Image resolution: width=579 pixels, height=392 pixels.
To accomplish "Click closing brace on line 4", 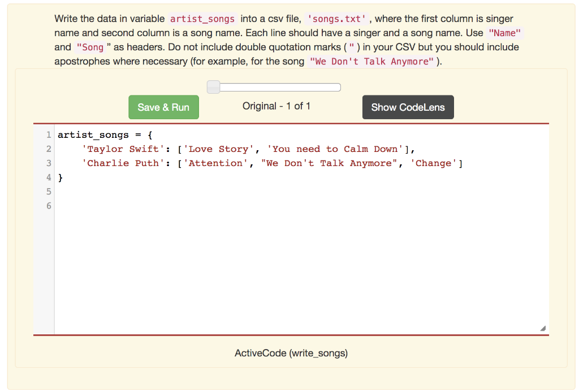I will [61, 178].
